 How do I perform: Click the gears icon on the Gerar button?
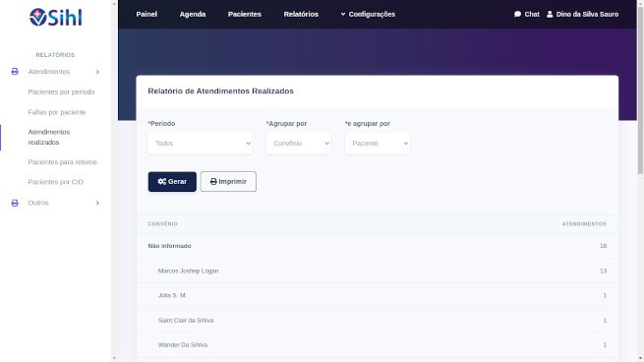(x=162, y=181)
